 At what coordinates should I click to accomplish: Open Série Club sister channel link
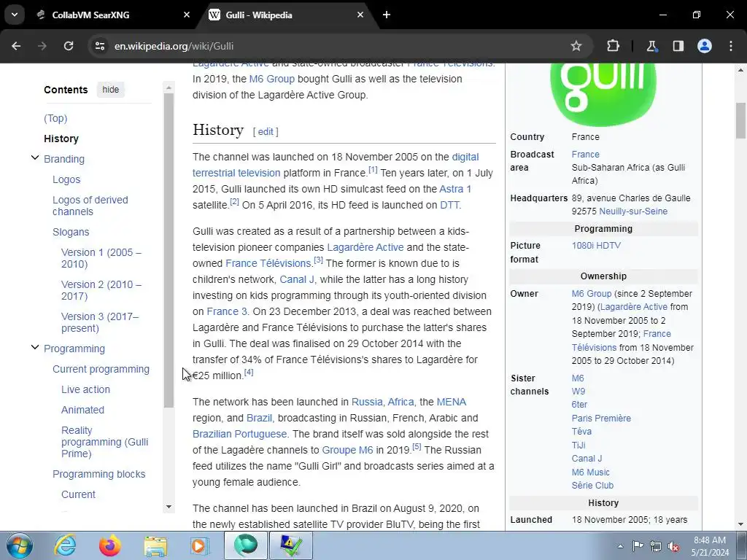pyautogui.click(x=592, y=486)
